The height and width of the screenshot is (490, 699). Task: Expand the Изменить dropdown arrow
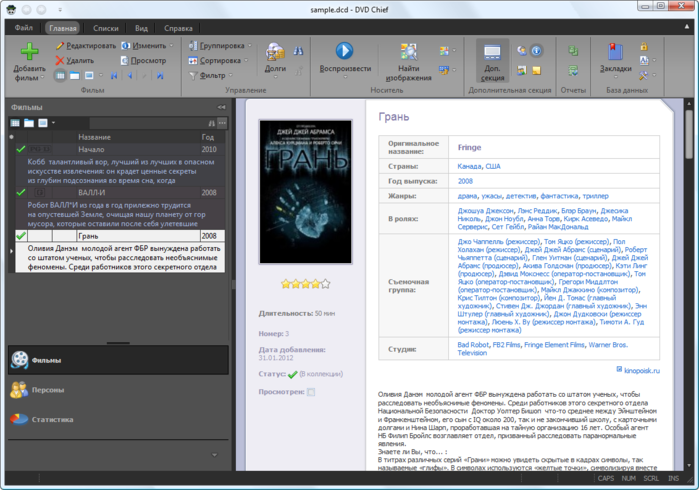[x=171, y=45]
